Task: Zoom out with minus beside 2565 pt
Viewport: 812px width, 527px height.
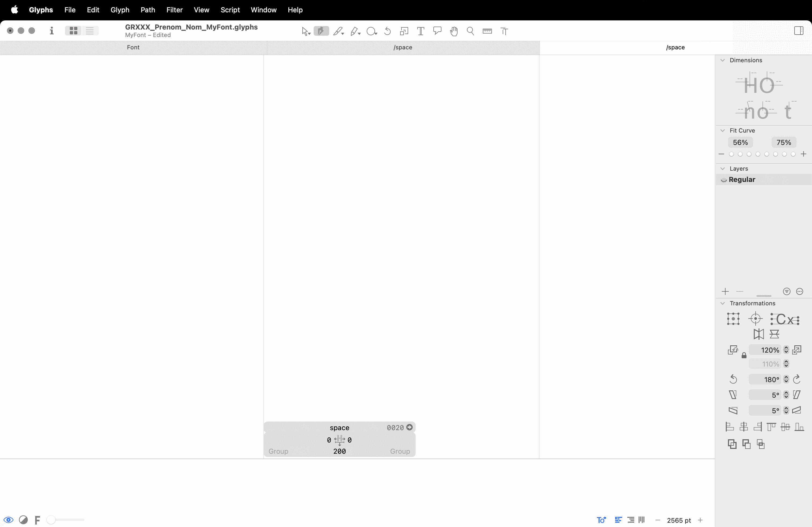Action: (x=658, y=520)
